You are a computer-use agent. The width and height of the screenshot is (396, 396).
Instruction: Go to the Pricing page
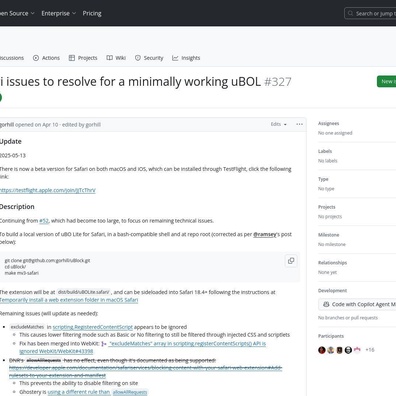pyautogui.click(x=92, y=13)
